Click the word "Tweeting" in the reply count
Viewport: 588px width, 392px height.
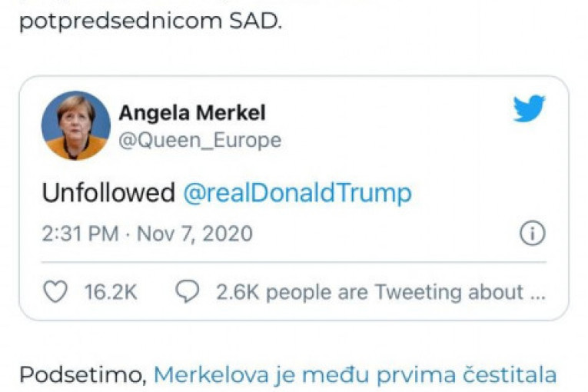tap(420, 292)
